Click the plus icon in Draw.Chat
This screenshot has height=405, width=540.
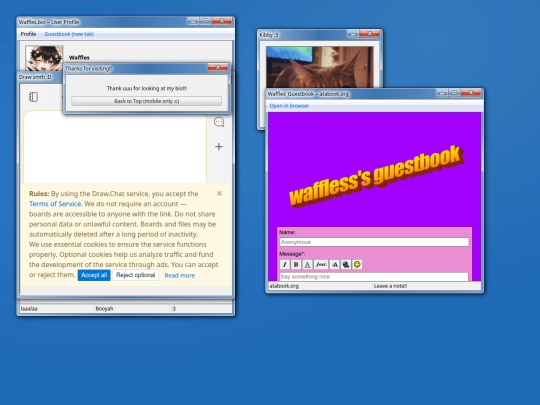[219, 147]
